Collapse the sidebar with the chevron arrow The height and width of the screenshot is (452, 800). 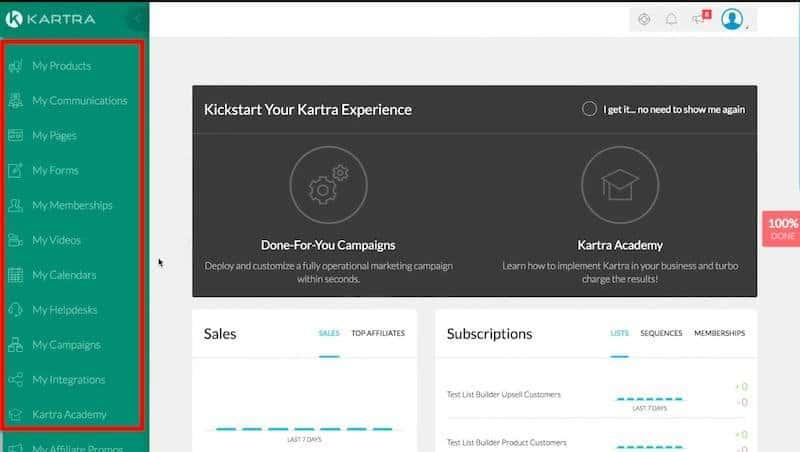(x=137, y=18)
